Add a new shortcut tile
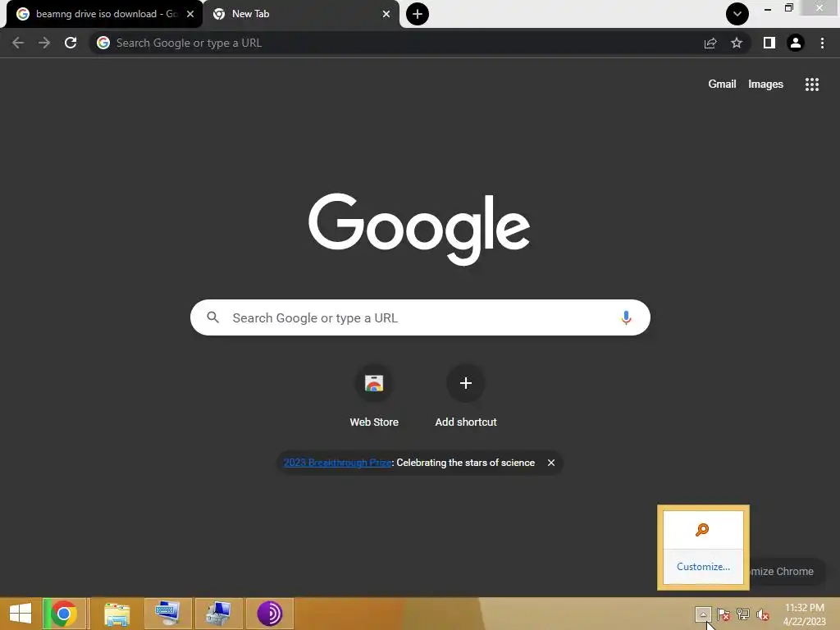The height and width of the screenshot is (630, 840). click(x=466, y=395)
